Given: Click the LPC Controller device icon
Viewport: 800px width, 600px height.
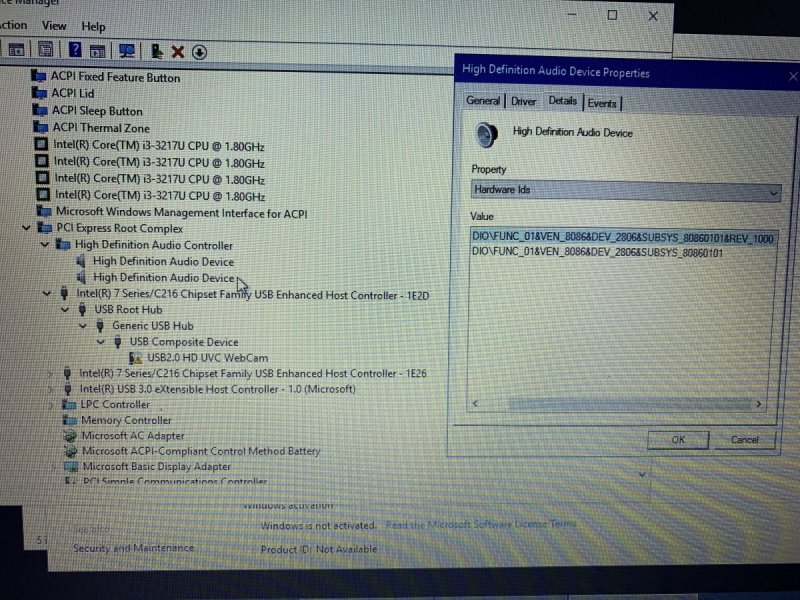Looking at the screenshot, I should [69, 405].
